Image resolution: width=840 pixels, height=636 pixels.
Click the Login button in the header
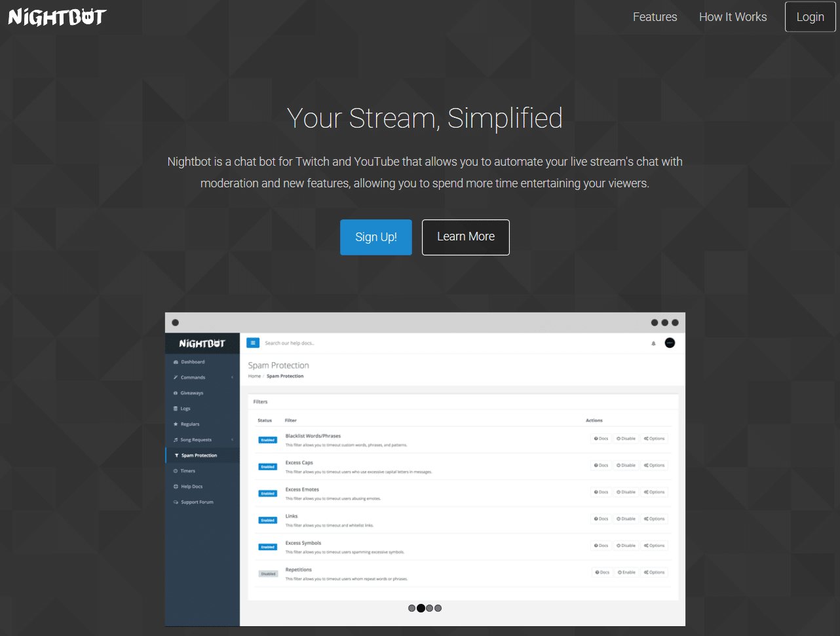click(x=810, y=17)
